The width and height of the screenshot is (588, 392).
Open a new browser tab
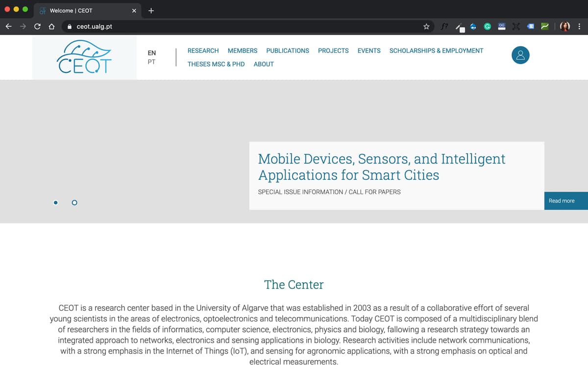(151, 11)
